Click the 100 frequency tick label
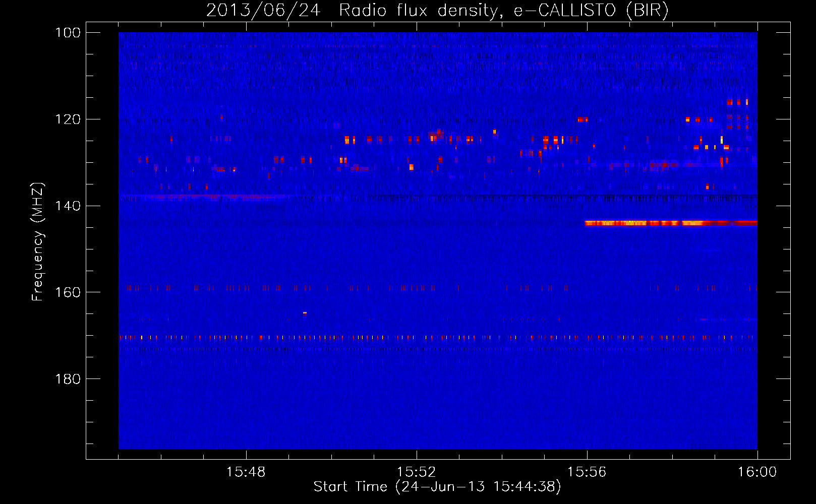The width and height of the screenshot is (816, 504). pyautogui.click(x=68, y=33)
